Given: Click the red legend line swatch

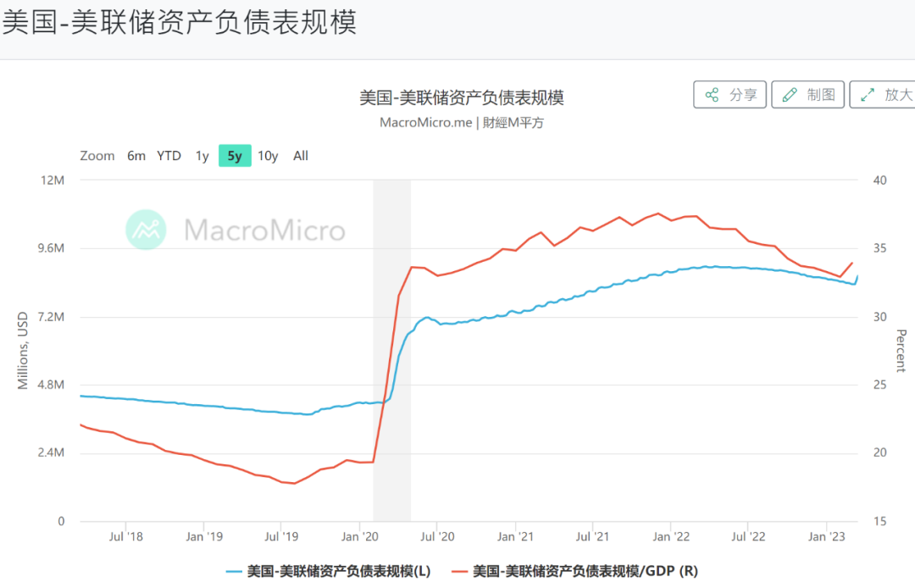Looking at the screenshot, I should [x=460, y=571].
